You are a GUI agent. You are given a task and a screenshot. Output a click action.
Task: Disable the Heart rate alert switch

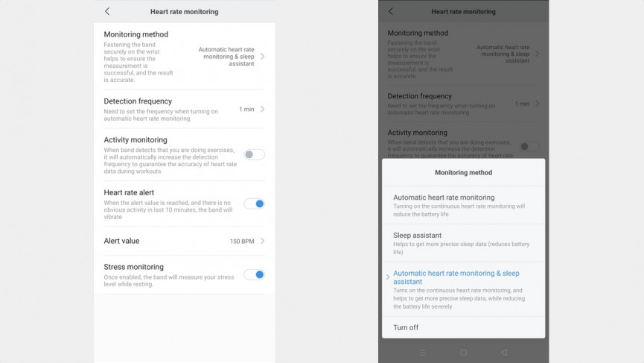pyautogui.click(x=254, y=203)
